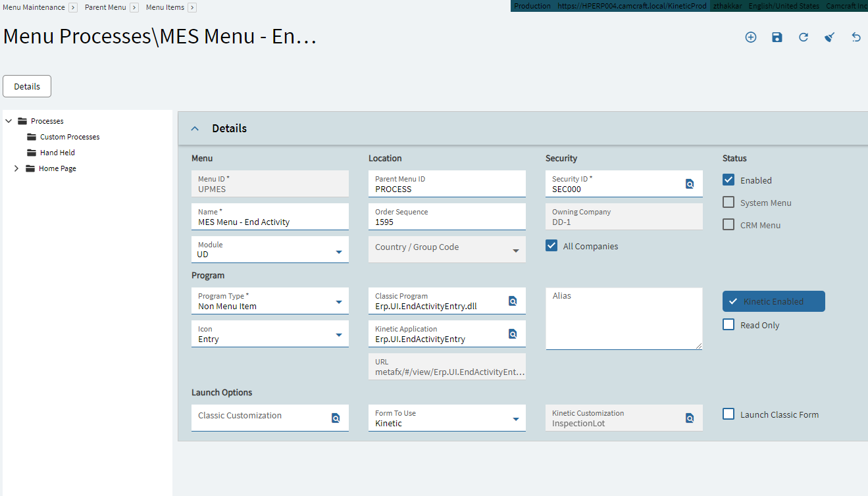Click the Refresh icon in toolbar
The height and width of the screenshot is (496, 868).
pyautogui.click(x=804, y=37)
